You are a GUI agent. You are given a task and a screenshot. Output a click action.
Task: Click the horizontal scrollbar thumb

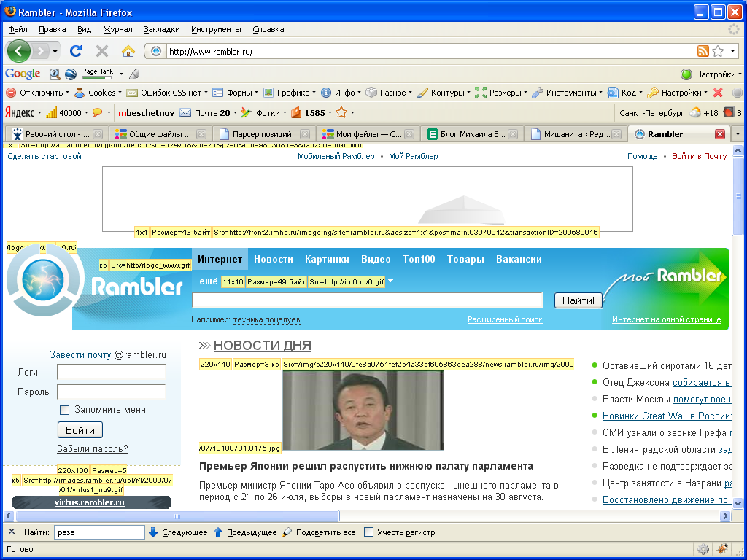tap(177, 516)
